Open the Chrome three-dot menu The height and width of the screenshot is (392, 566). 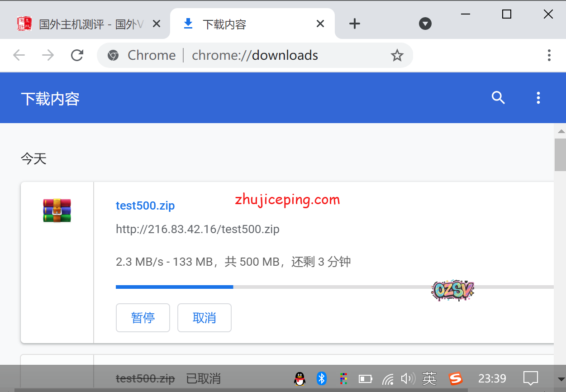pos(549,55)
